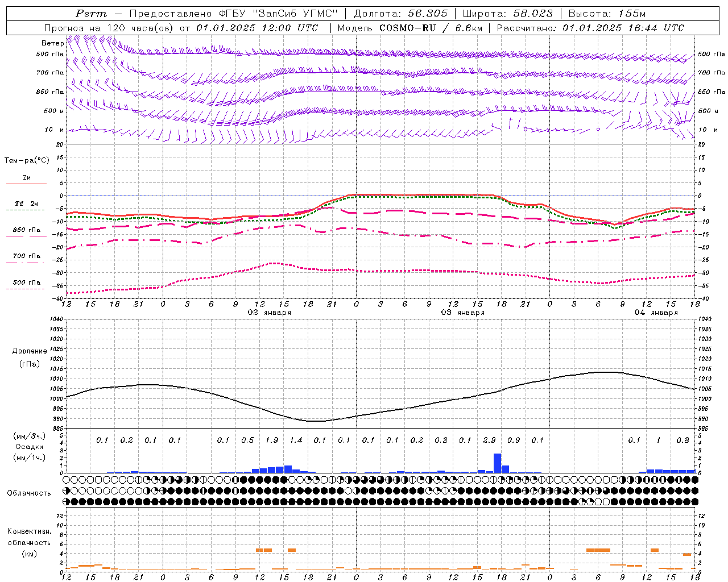Viewport: 728px width, 582px height.
Task: Click the '03 января' date label
Action: [463, 313]
